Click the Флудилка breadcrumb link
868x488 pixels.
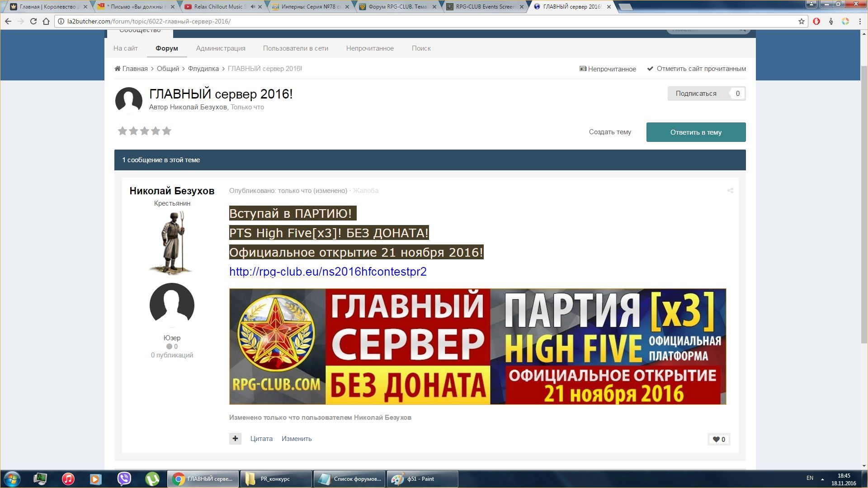[x=203, y=69]
